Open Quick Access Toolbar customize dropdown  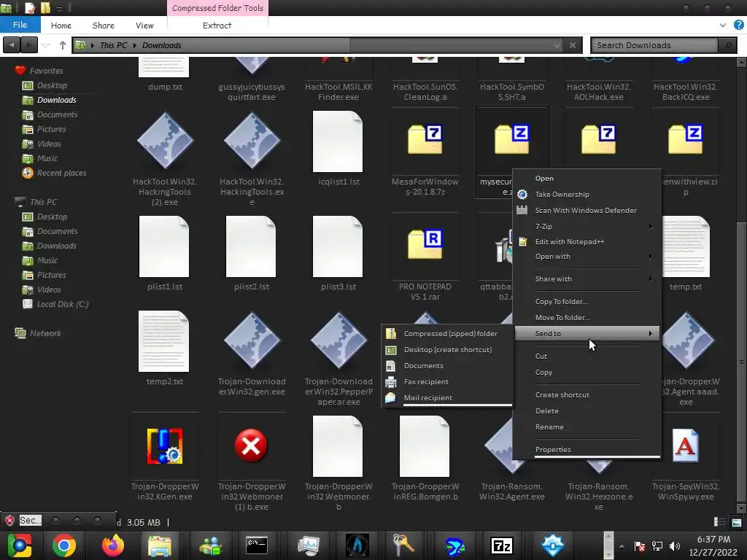coord(59,9)
